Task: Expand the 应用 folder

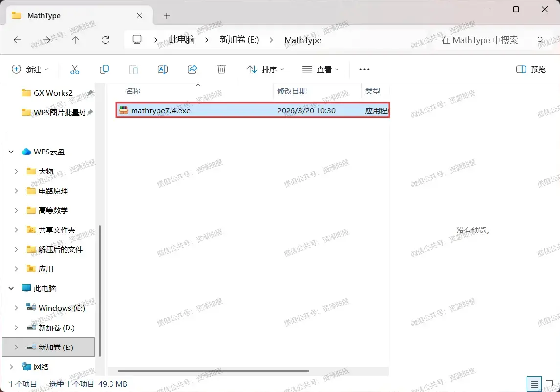Action: click(x=16, y=269)
